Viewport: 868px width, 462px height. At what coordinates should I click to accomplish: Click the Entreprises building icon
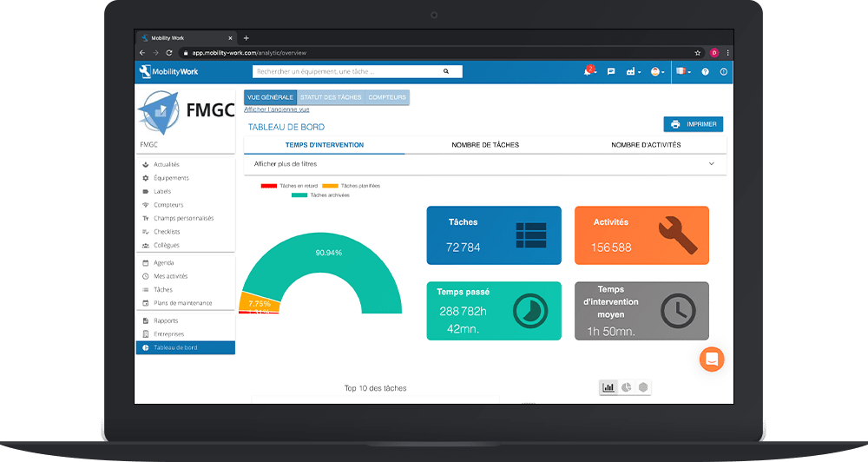[146, 334]
